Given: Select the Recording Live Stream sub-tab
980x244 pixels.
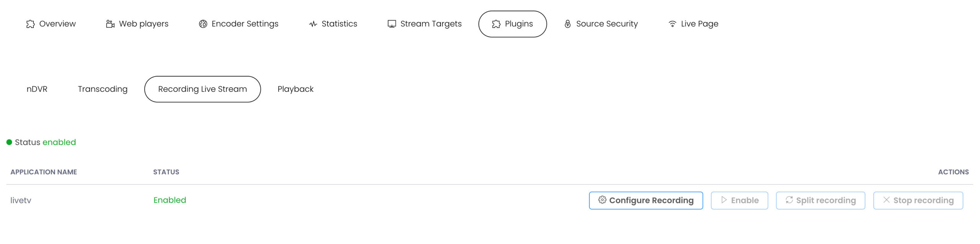Looking at the screenshot, I should (203, 89).
